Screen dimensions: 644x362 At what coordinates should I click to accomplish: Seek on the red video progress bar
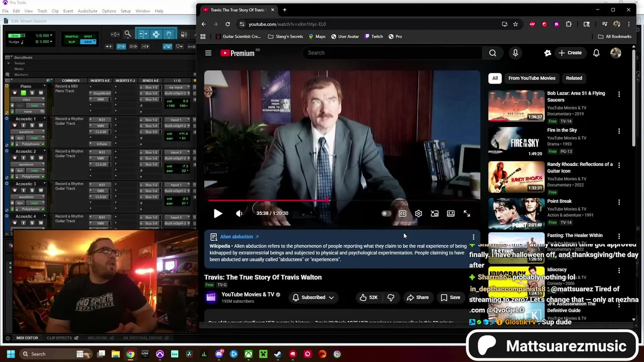click(342, 201)
